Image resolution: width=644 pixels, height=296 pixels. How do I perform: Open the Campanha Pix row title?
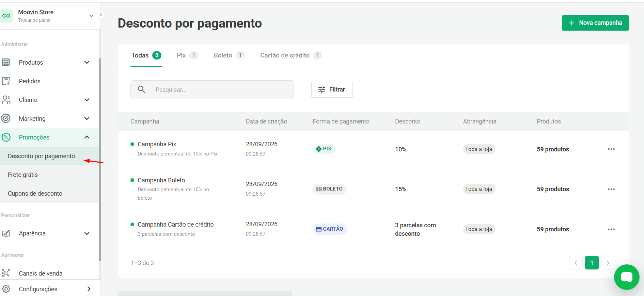[x=157, y=144]
